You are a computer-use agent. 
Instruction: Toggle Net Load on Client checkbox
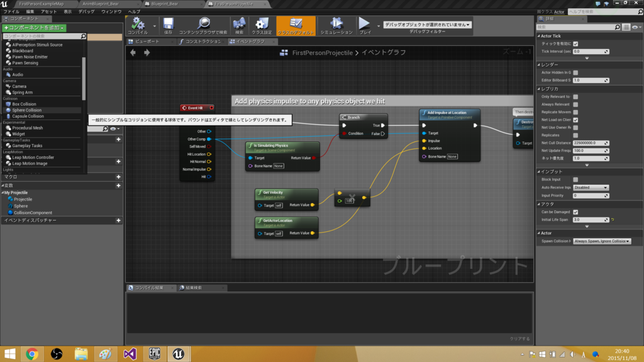point(575,120)
